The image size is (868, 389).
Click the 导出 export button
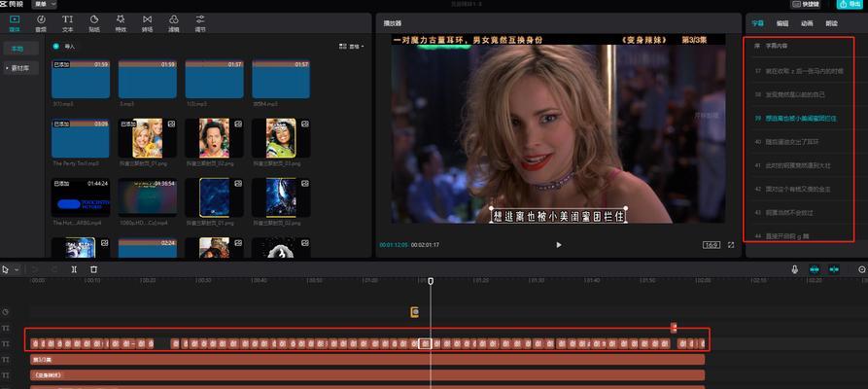851,4
